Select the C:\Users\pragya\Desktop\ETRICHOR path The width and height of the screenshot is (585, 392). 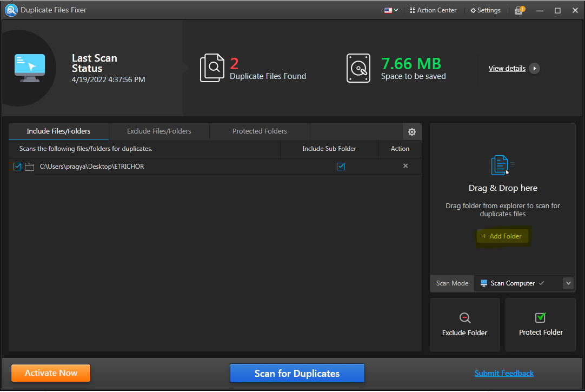point(92,167)
